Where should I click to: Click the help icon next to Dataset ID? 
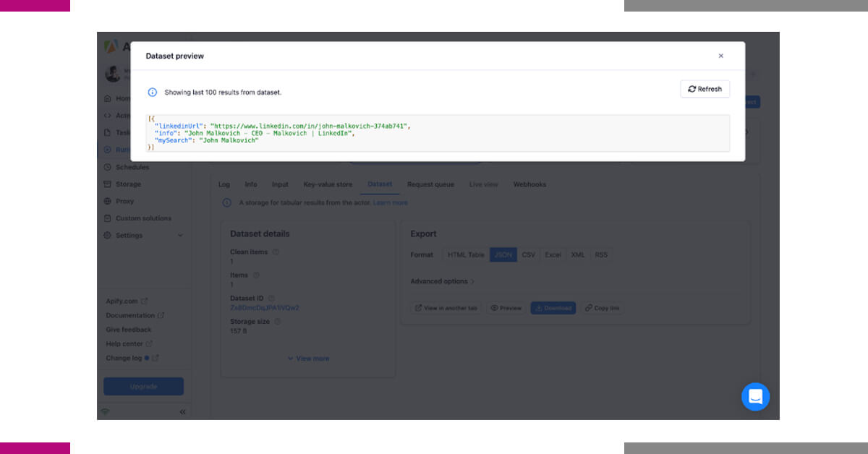pos(272,298)
